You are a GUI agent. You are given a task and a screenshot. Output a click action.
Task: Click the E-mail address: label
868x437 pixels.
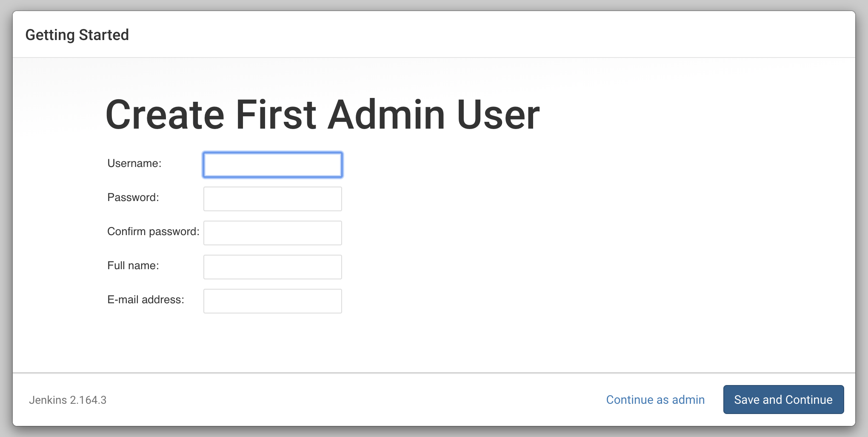(x=146, y=300)
